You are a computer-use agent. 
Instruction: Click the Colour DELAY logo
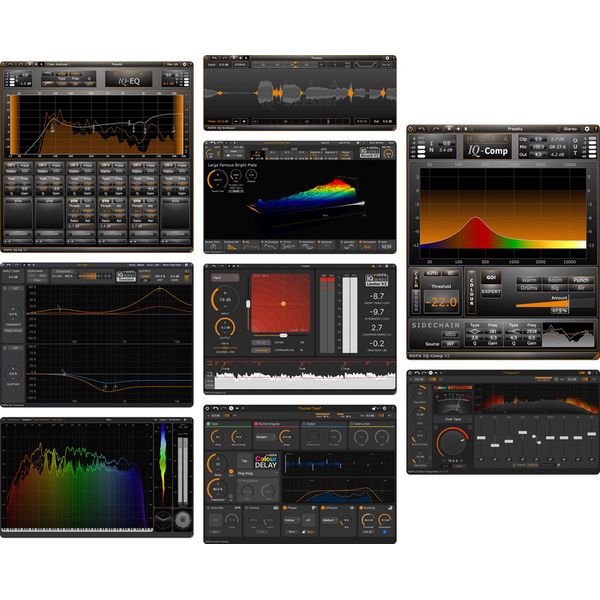pos(266,461)
